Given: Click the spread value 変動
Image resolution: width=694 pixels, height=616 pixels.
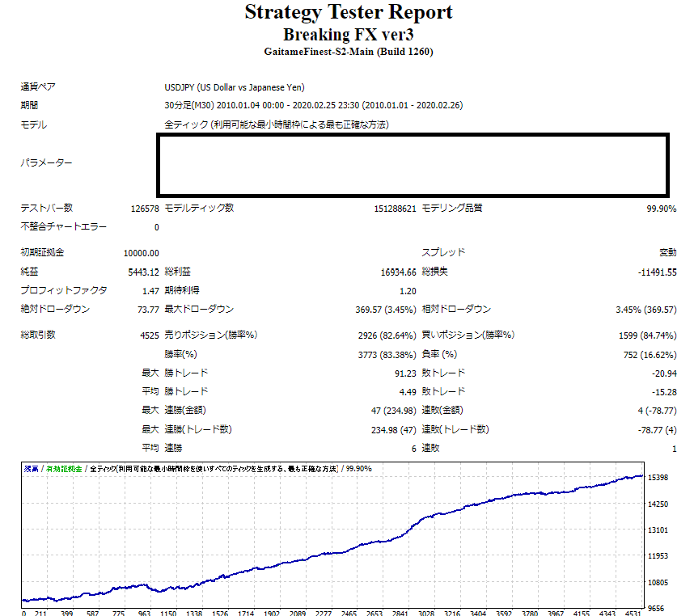Looking at the screenshot, I should coord(668,252).
